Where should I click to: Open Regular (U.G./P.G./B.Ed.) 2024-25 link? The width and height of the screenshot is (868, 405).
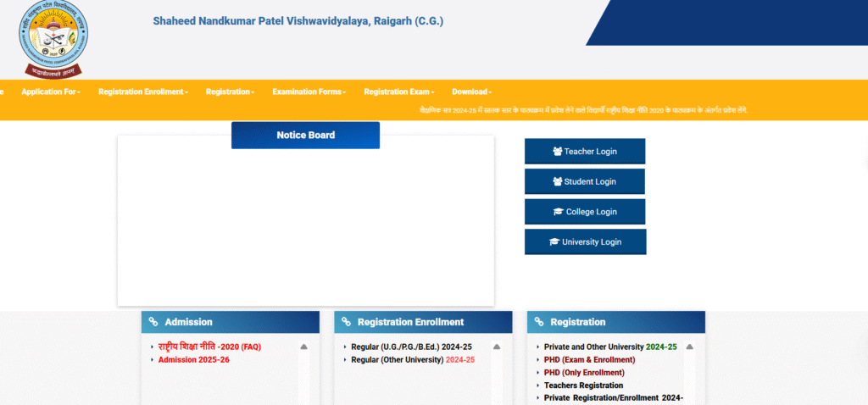click(x=411, y=347)
